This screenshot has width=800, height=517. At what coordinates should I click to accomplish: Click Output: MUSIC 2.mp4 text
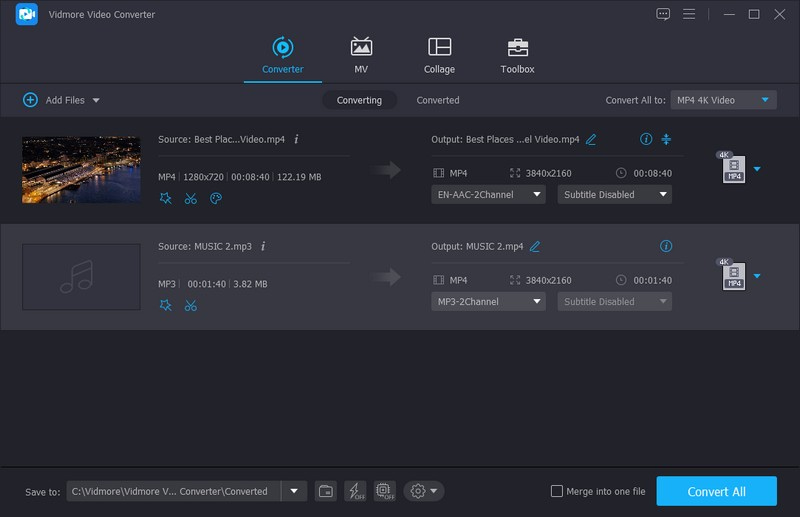(x=477, y=247)
